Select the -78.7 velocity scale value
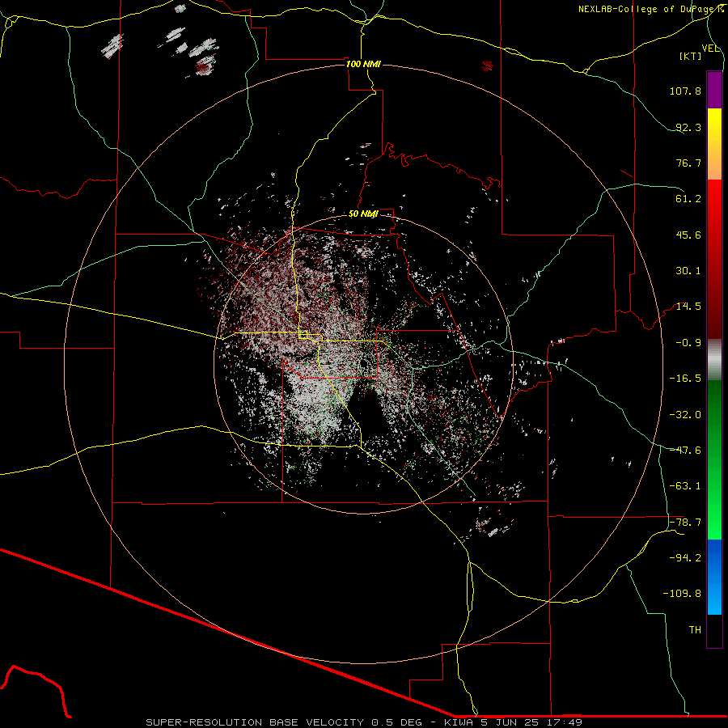The width and height of the screenshot is (728, 728). pyautogui.click(x=685, y=523)
